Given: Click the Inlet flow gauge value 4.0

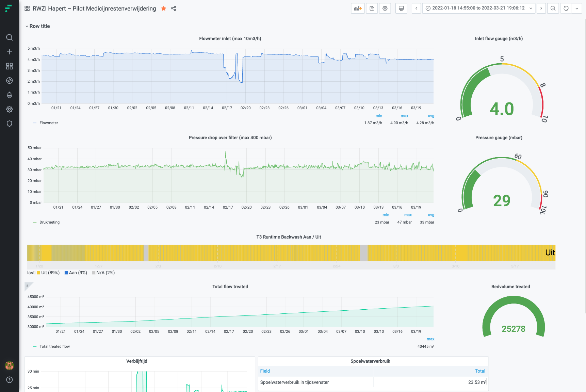Looking at the screenshot, I should click(502, 109).
